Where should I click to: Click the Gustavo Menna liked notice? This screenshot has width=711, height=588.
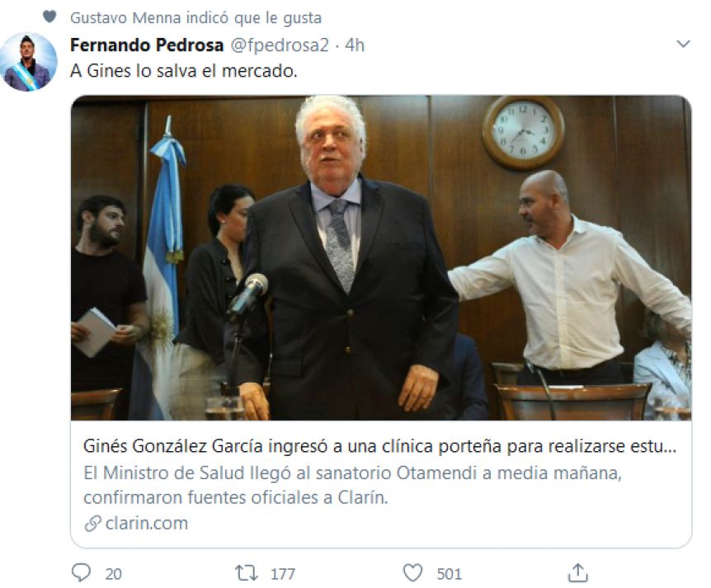(195, 17)
